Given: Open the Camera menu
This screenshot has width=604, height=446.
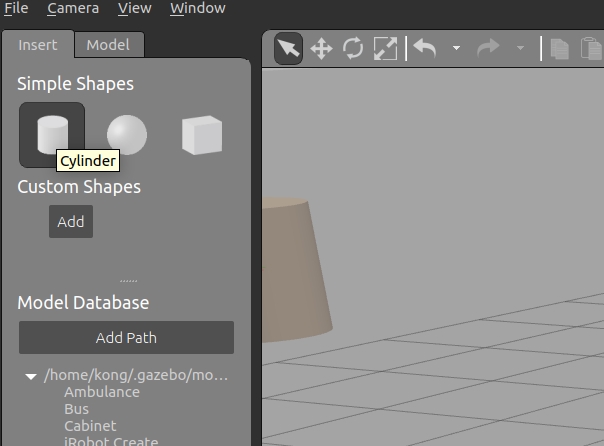Looking at the screenshot, I should tap(73, 9).
